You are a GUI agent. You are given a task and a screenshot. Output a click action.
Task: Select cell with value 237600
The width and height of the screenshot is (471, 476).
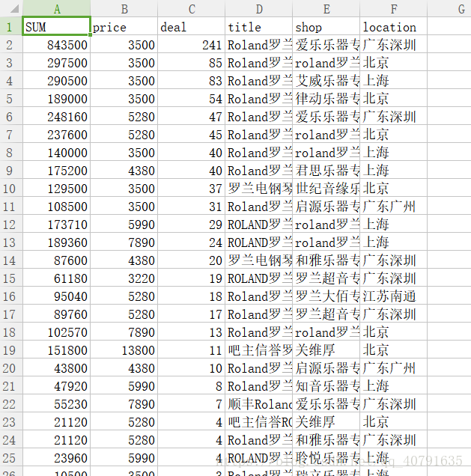coord(56,134)
